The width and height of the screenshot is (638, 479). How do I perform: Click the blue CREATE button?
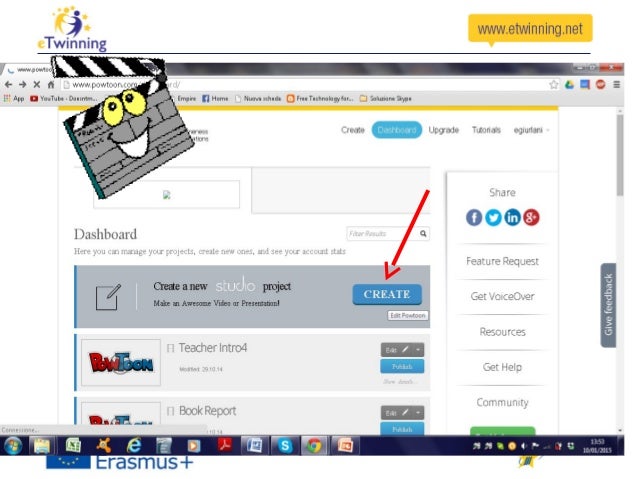pos(387,294)
